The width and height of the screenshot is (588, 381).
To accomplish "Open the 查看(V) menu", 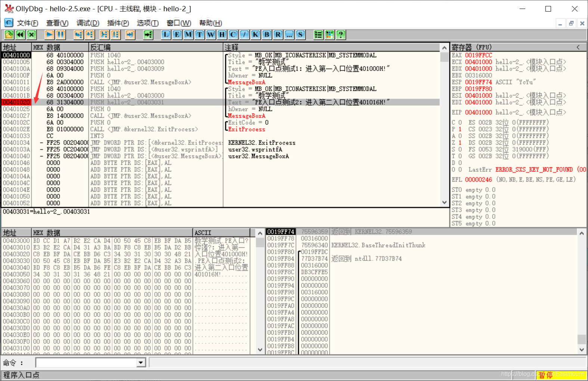I will tap(57, 23).
